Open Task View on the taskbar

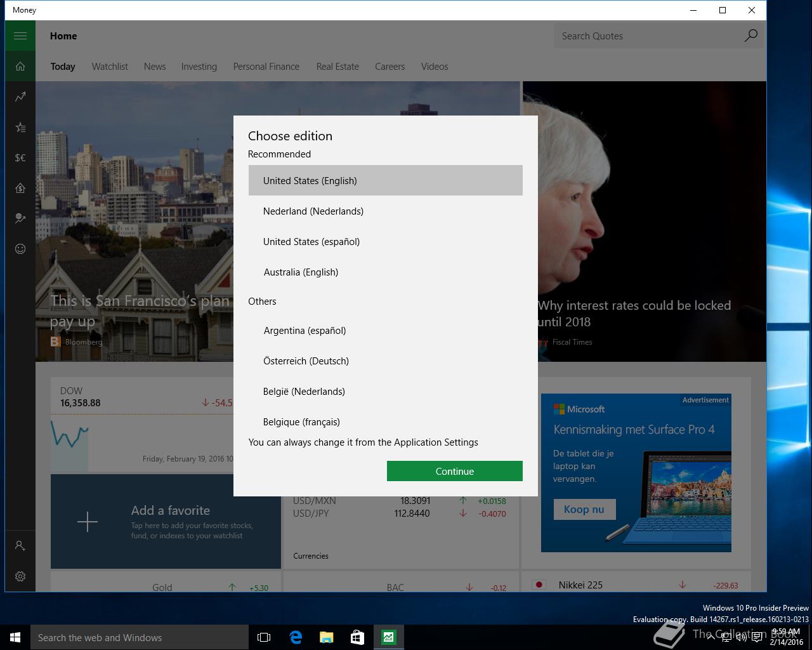coord(264,637)
